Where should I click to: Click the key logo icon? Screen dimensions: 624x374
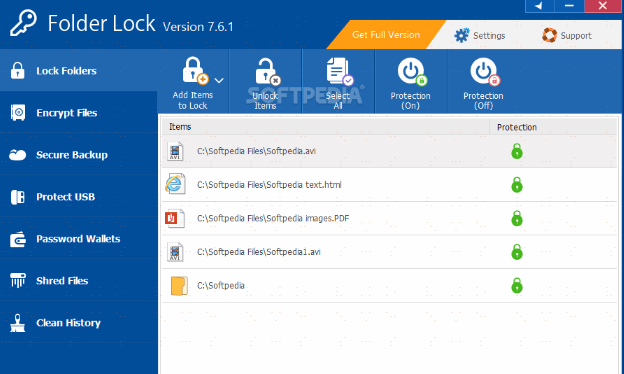point(23,23)
